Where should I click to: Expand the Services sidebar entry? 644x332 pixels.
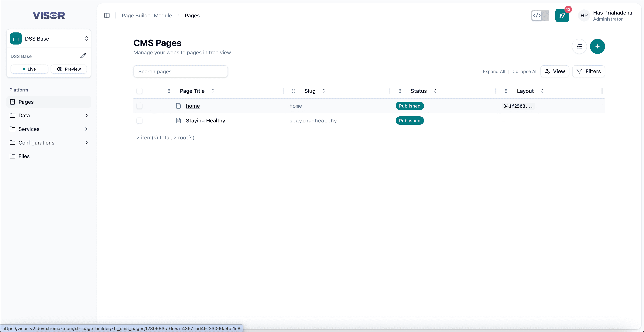point(86,129)
